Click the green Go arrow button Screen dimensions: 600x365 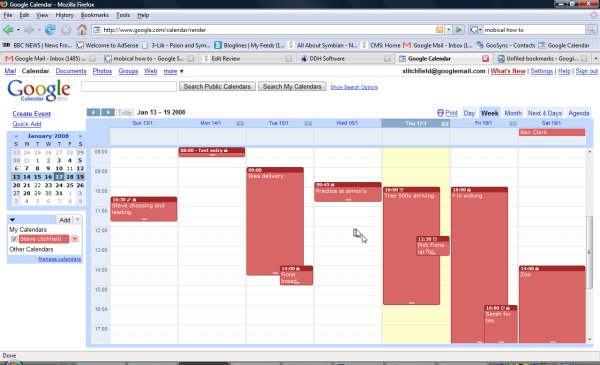coord(459,29)
